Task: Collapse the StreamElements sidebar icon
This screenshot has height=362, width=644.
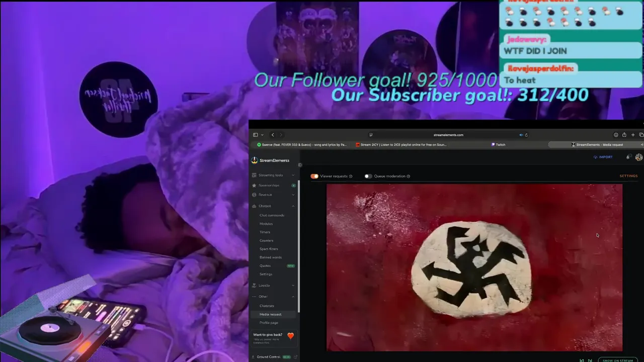Action: pos(300,165)
